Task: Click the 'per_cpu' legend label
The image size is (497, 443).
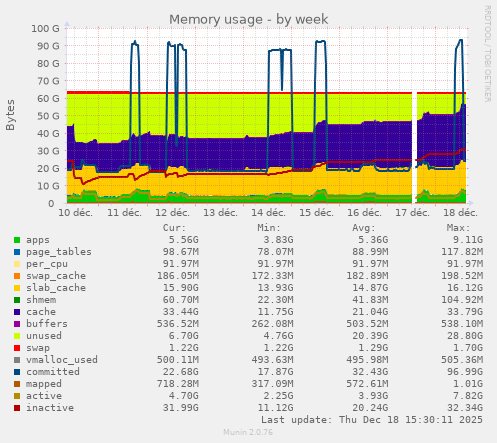Action: point(47,264)
